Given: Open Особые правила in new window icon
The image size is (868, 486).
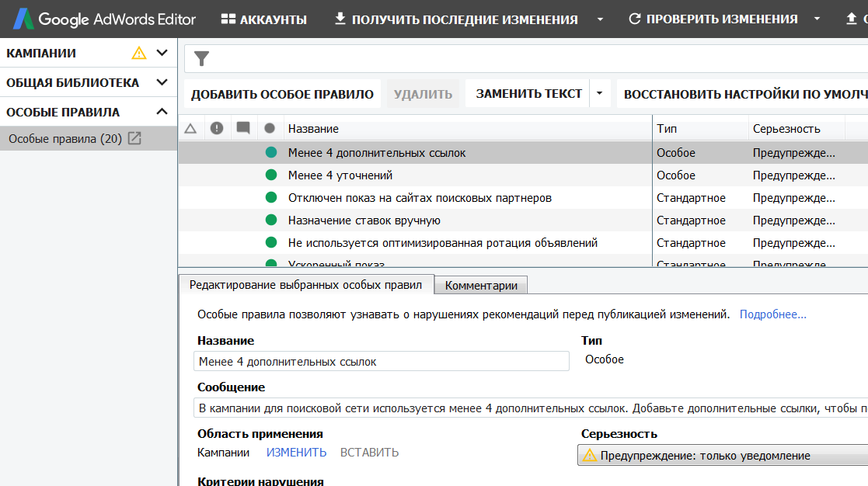Looking at the screenshot, I should pyautogui.click(x=134, y=138).
